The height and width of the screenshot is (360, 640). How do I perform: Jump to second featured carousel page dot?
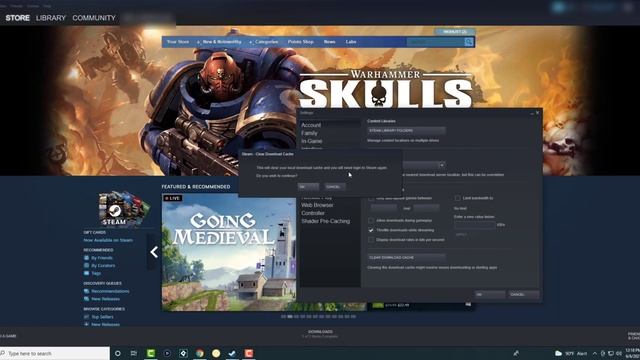coord(290,316)
